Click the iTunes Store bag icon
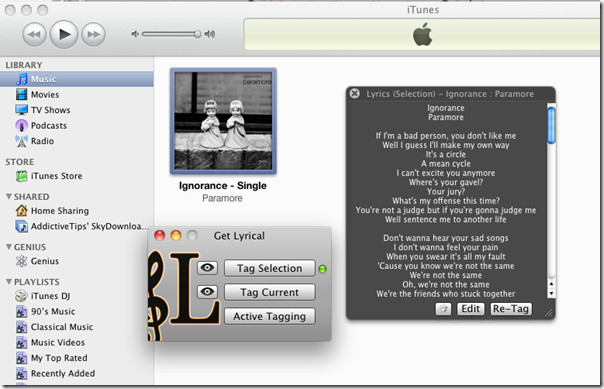Screen dimensions: 604x389 [22, 176]
